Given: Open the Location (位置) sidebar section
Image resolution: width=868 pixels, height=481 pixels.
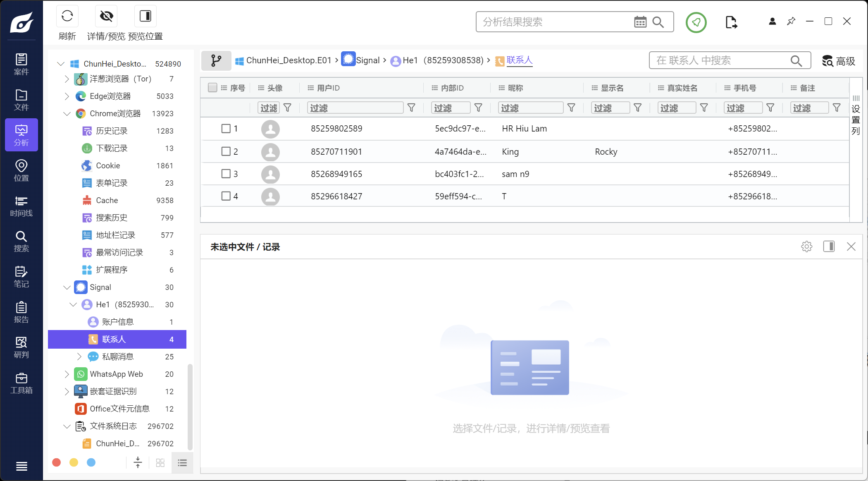Looking at the screenshot, I should click(21, 170).
